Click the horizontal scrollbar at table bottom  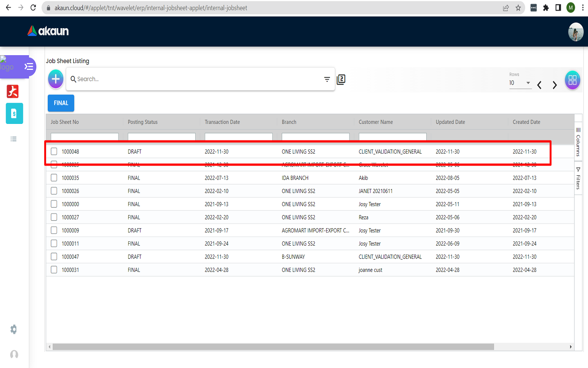[273, 347]
